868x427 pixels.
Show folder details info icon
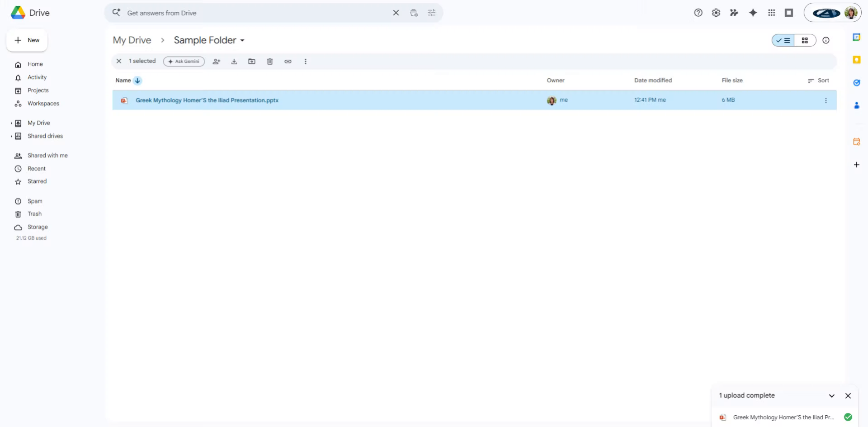[826, 40]
